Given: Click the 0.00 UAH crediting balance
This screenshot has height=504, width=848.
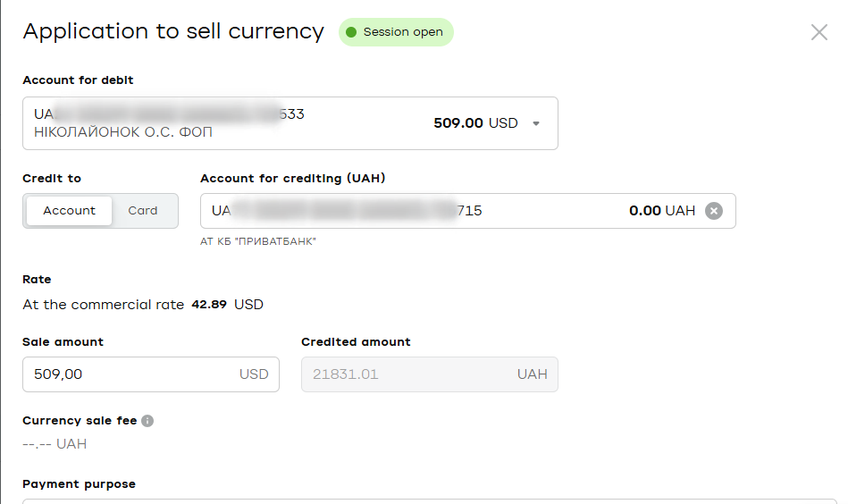Looking at the screenshot, I should (x=661, y=211).
